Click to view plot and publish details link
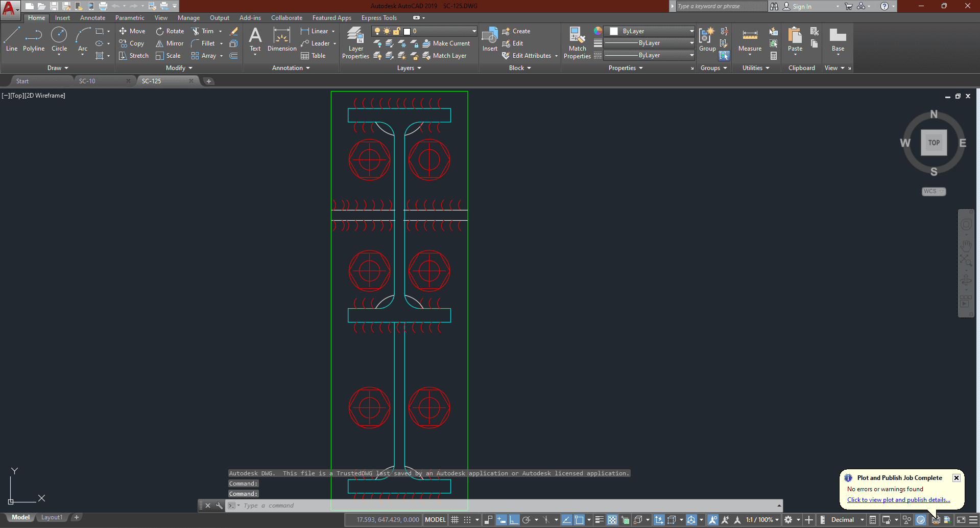 [x=898, y=500]
